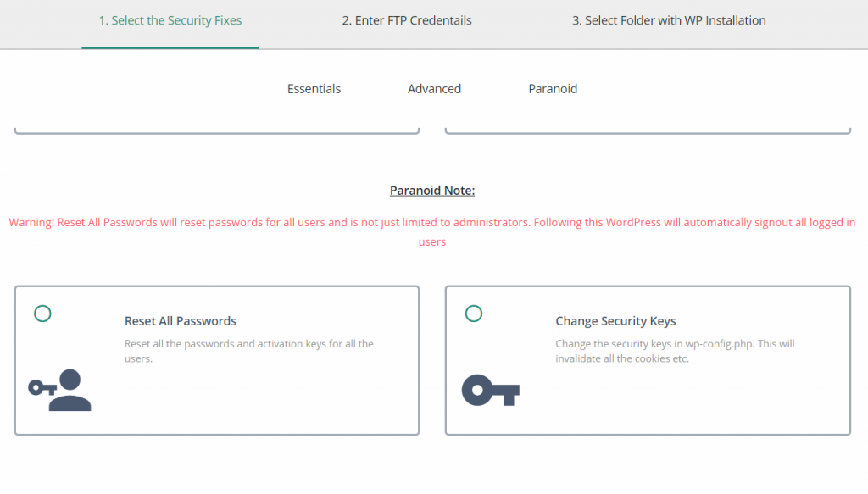
Task: Click the Reset All Passwords title
Action: coord(181,321)
